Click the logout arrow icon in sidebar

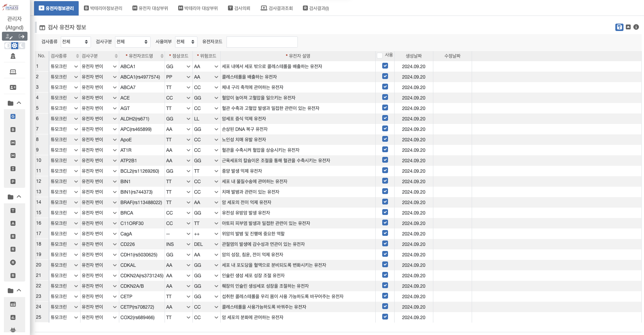22,36
